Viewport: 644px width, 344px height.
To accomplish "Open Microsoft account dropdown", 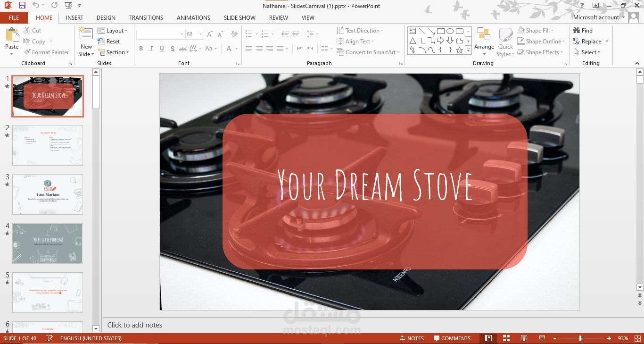I will click(x=599, y=17).
